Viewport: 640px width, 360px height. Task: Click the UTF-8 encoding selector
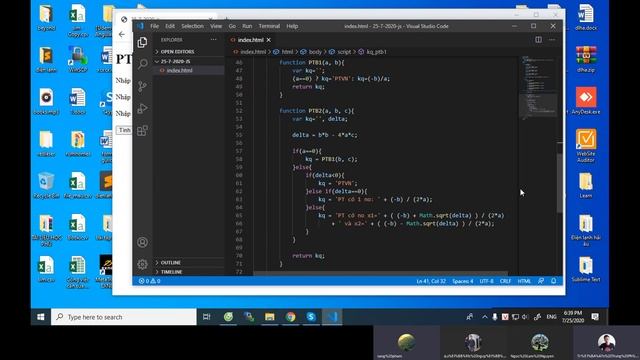(x=486, y=281)
